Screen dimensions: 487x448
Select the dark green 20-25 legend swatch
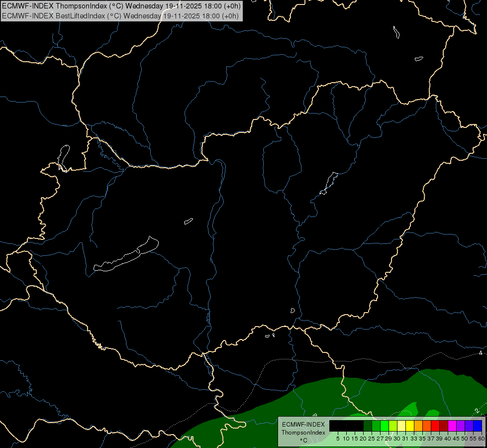(368, 426)
